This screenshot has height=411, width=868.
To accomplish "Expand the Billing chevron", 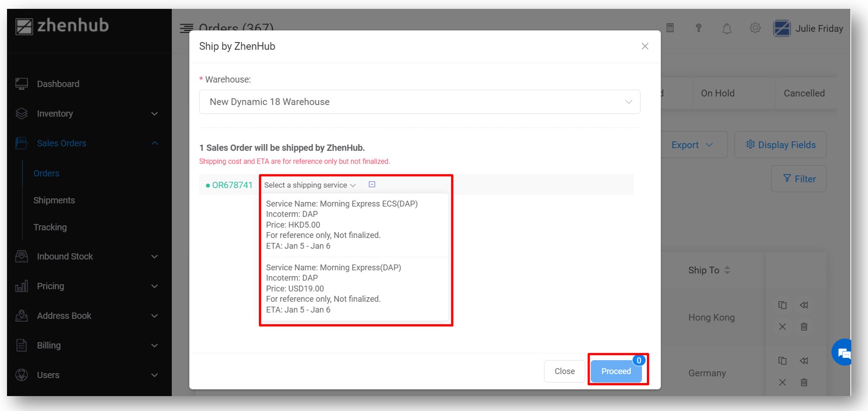I will coord(154,346).
